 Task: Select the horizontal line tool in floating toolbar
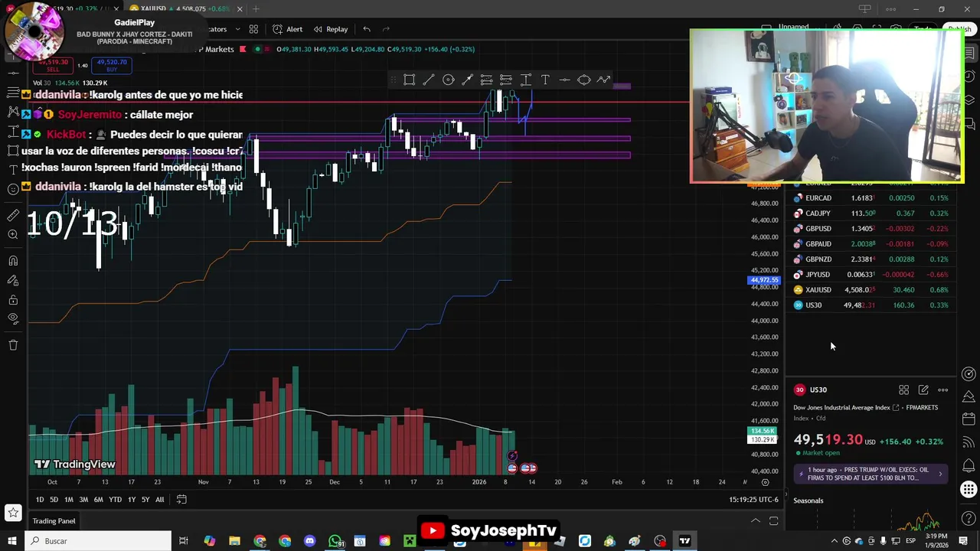tap(564, 80)
